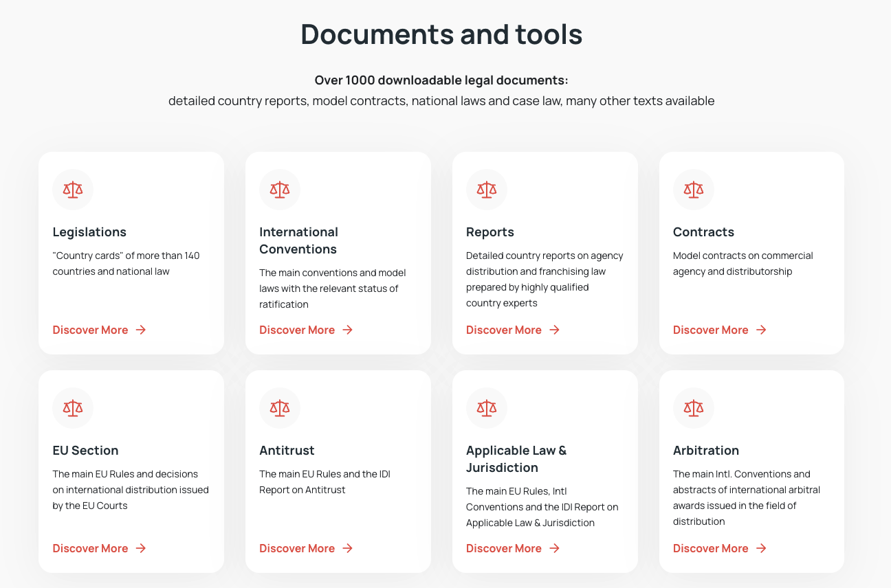
Task: Click the scales icon on Antitrust card
Action: pos(280,408)
